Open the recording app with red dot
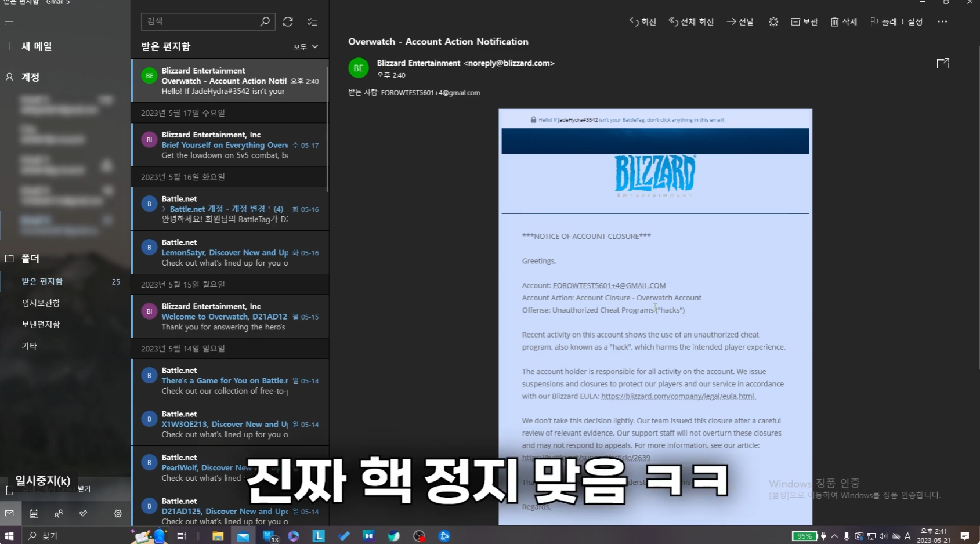The image size is (980, 544). click(x=419, y=536)
